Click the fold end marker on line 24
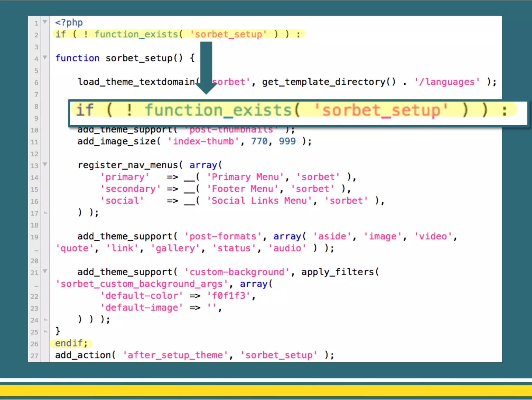 click(x=46, y=320)
